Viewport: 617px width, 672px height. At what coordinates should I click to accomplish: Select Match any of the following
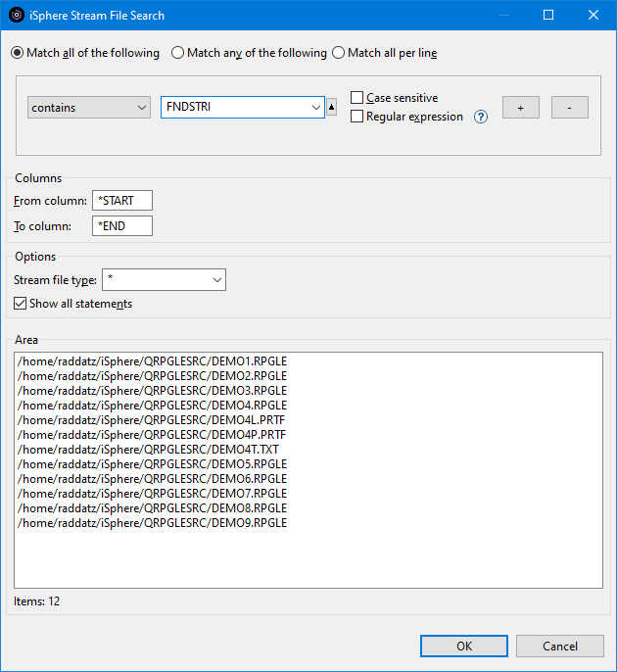[x=249, y=53]
